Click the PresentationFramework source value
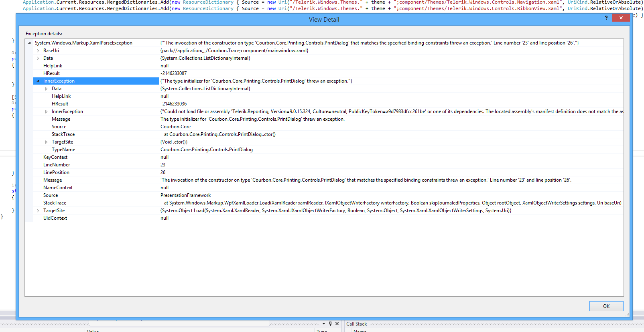 tap(185, 195)
